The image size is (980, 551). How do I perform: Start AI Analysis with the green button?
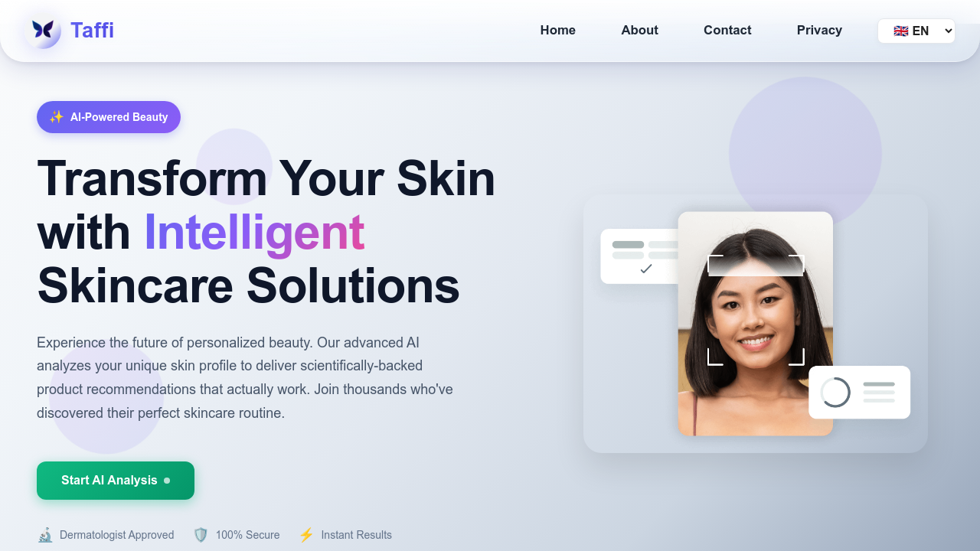tap(116, 481)
